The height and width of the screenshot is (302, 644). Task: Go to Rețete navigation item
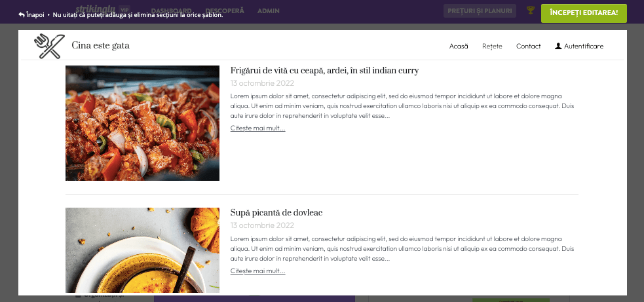tap(492, 46)
